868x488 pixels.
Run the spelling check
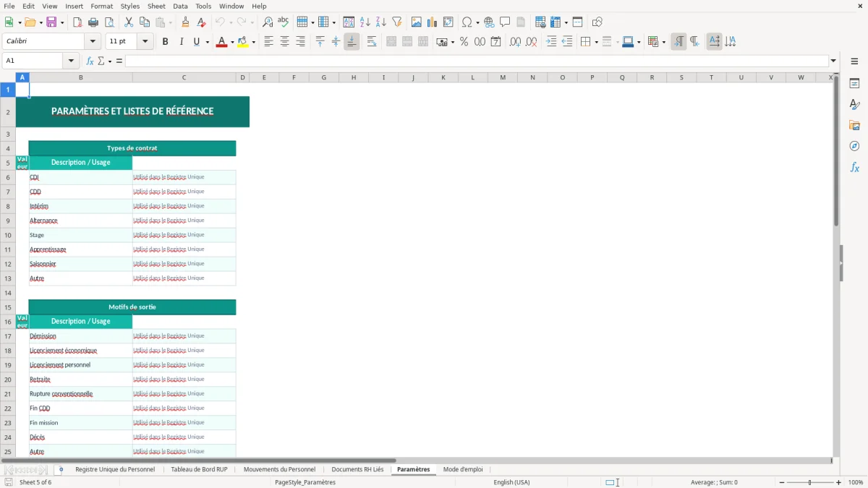(x=284, y=22)
